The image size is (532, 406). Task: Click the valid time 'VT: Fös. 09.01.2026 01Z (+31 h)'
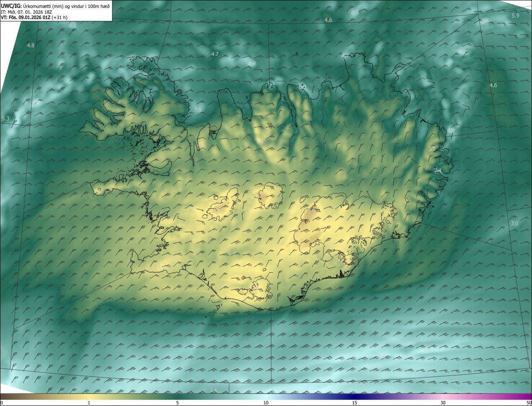[x=35, y=18]
